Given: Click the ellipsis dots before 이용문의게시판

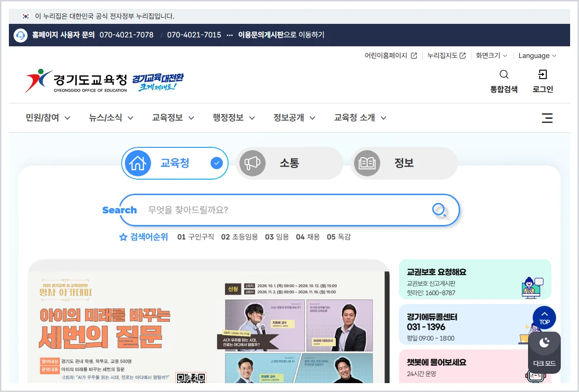Looking at the screenshot, I should [x=230, y=35].
